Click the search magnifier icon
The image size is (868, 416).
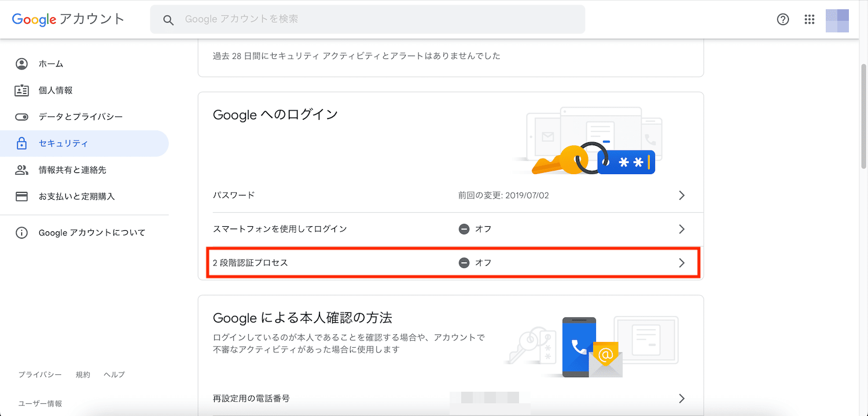(x=168, y=20)
